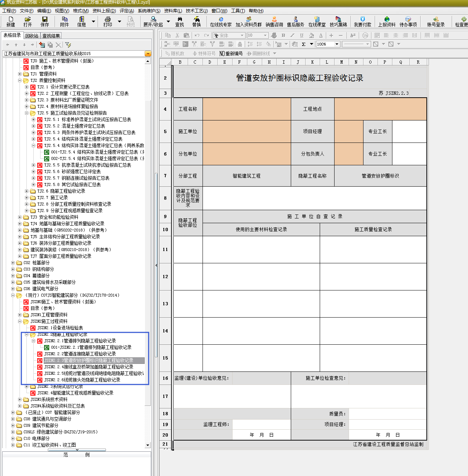Click the 工程名称 input cell
This screenshot has height=476, width=468.
(247, 109)
